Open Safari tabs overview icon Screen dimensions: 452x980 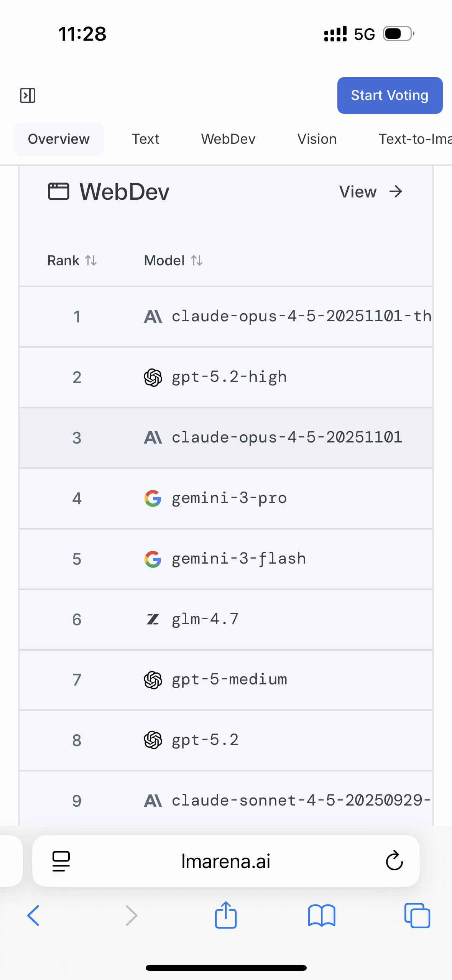[417, 916]
